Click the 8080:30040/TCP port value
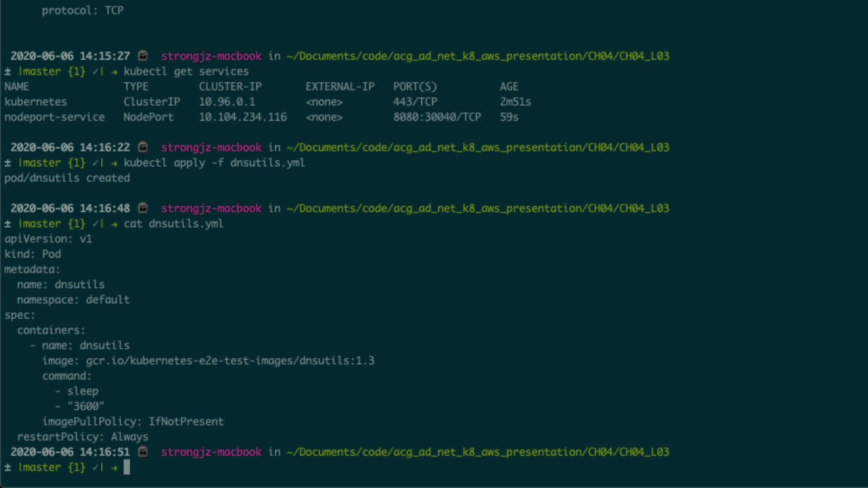 (437, 117)
